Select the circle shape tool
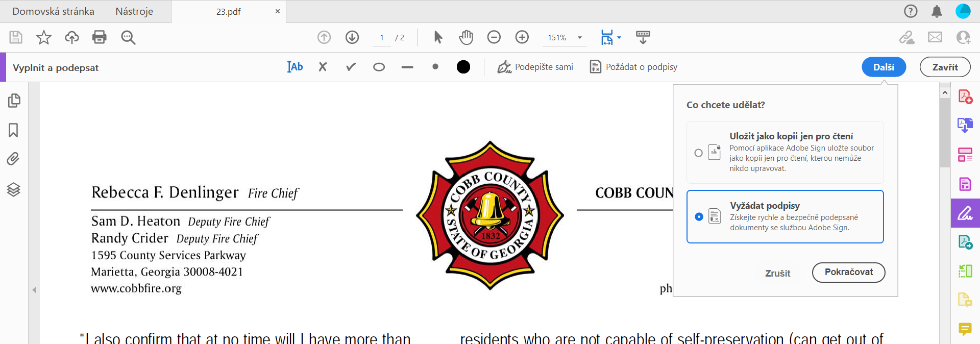The width and height of the screenshot is (980, 344). pos(379,67)
